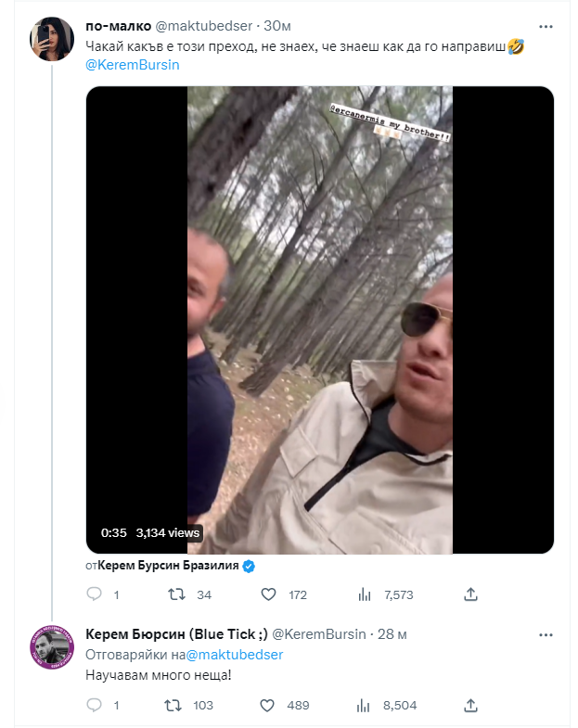
Task: Open more options for Kerem Bursin's reply
Action: [544, 634]
